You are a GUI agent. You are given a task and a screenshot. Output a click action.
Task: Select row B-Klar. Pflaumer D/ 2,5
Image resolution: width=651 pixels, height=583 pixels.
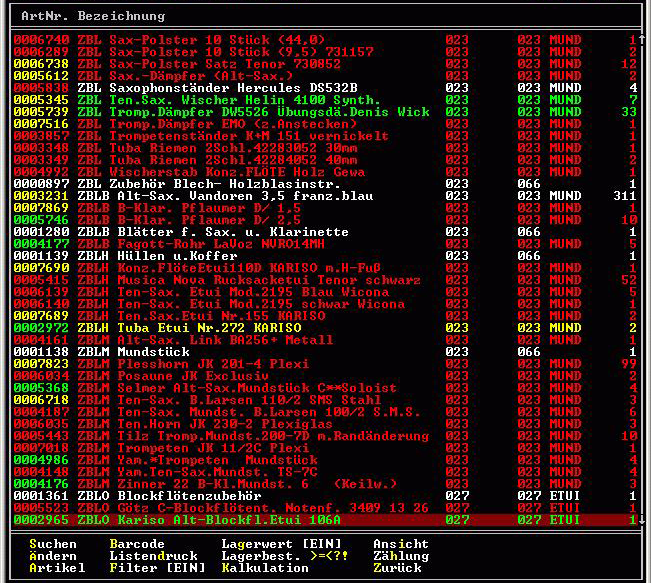click(325, 220)
